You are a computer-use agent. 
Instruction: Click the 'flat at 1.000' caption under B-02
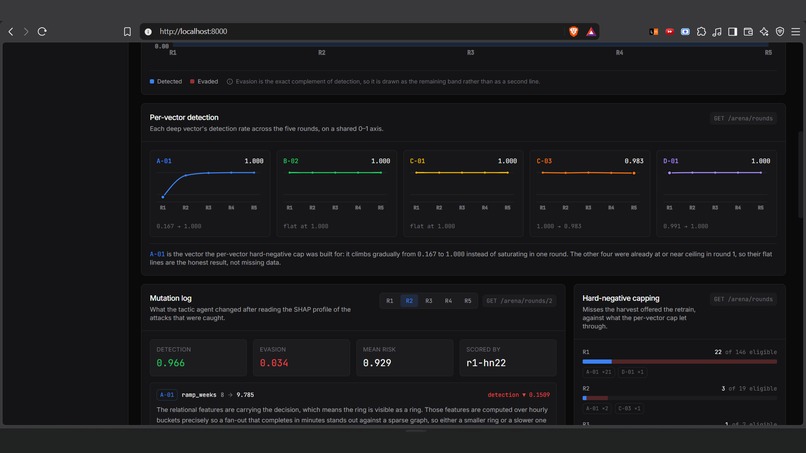click(306, 226)
